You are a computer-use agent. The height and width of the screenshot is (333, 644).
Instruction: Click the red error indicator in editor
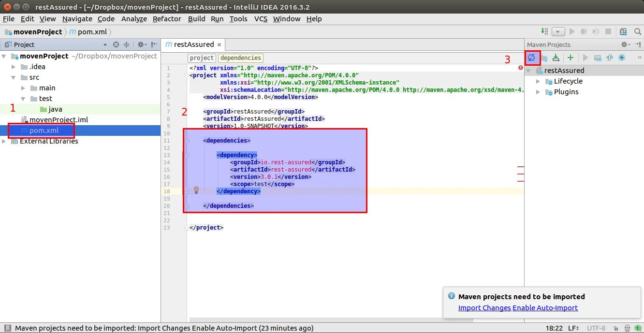pos(521,68)
